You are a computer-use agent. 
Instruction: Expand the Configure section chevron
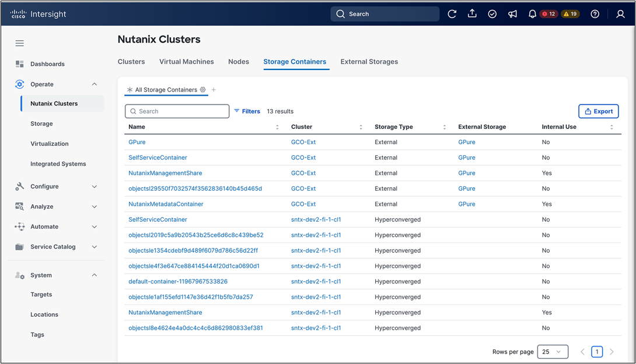pyautogui.click(x=95, y=187)
